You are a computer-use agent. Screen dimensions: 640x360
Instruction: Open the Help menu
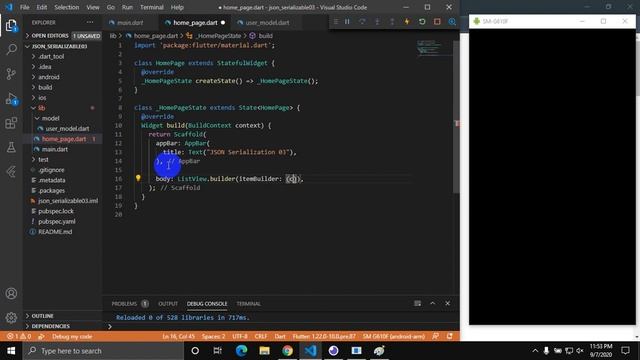pos(177,7)
